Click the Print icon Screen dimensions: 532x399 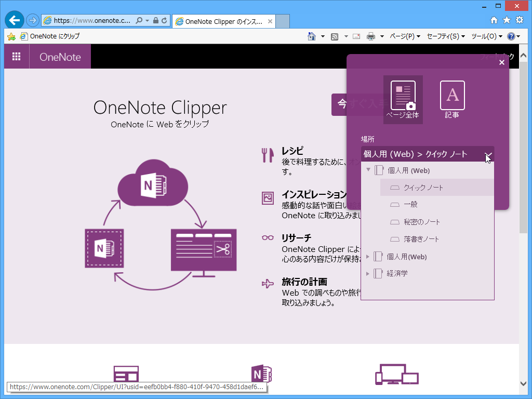tap(371, 36)
